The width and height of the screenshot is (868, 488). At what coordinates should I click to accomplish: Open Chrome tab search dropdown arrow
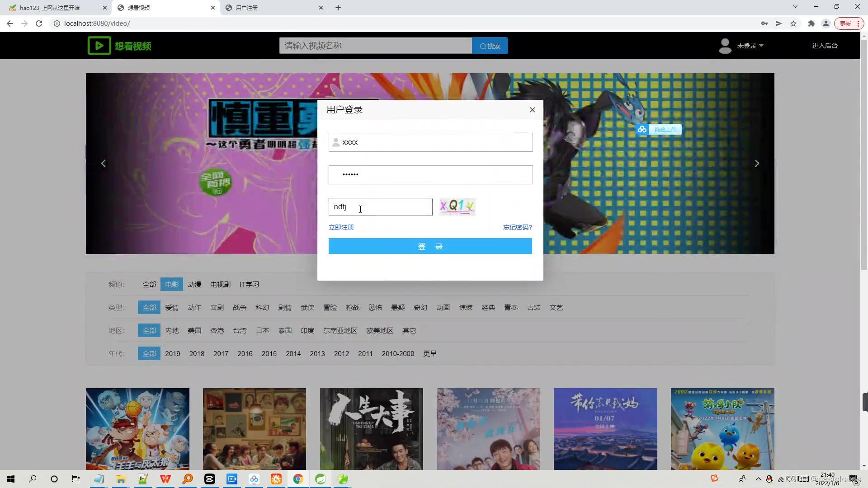(795, 7)
